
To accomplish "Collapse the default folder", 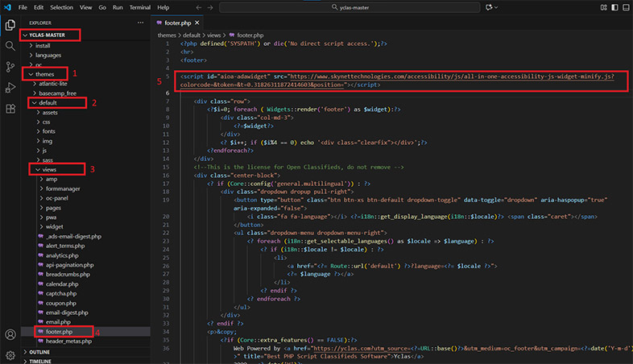I will [x=48, y=103].
